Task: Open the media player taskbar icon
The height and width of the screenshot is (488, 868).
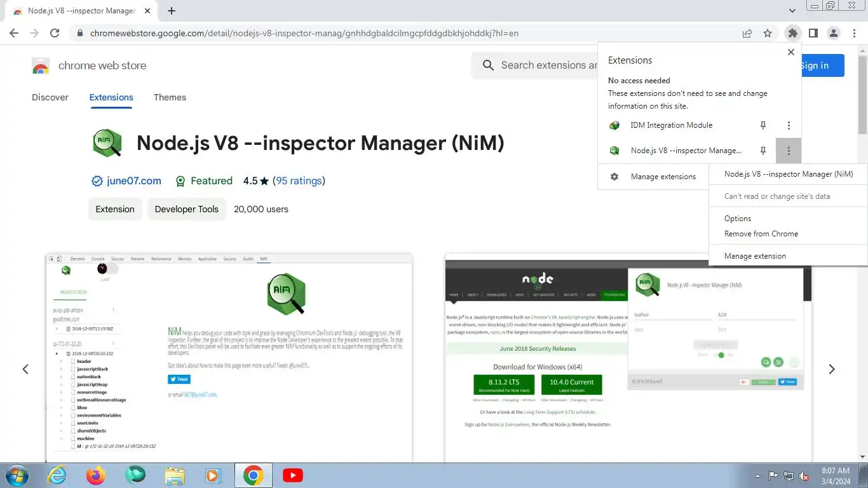Action: [x=213, y=475]
